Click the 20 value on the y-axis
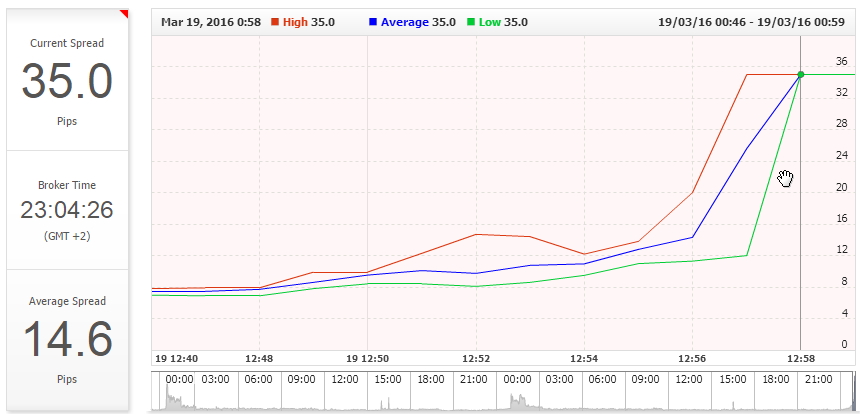The image size is (860, 414). [x=841, y=188]
